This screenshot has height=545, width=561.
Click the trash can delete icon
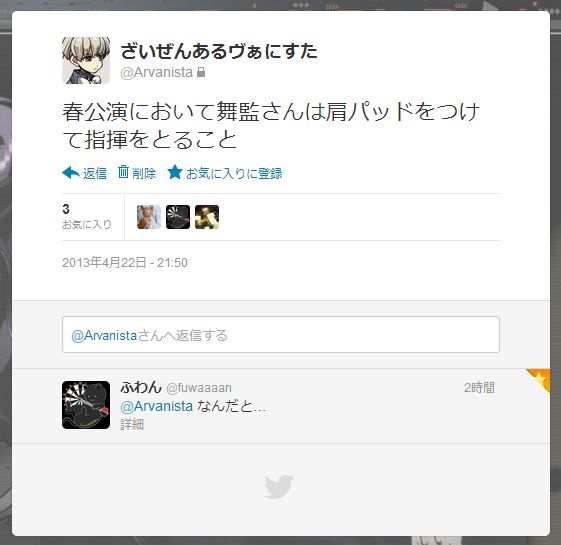123,172
